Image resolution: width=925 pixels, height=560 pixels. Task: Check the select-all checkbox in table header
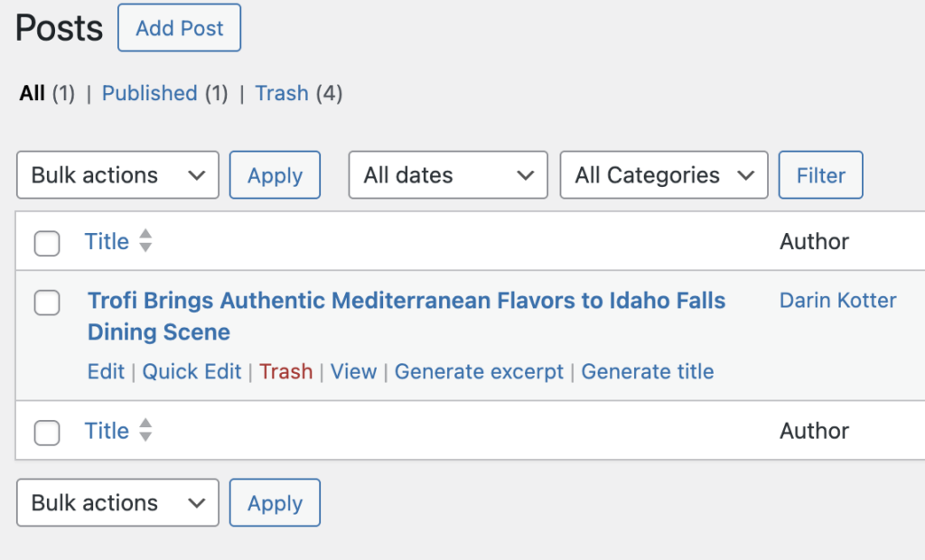[46, 241]
